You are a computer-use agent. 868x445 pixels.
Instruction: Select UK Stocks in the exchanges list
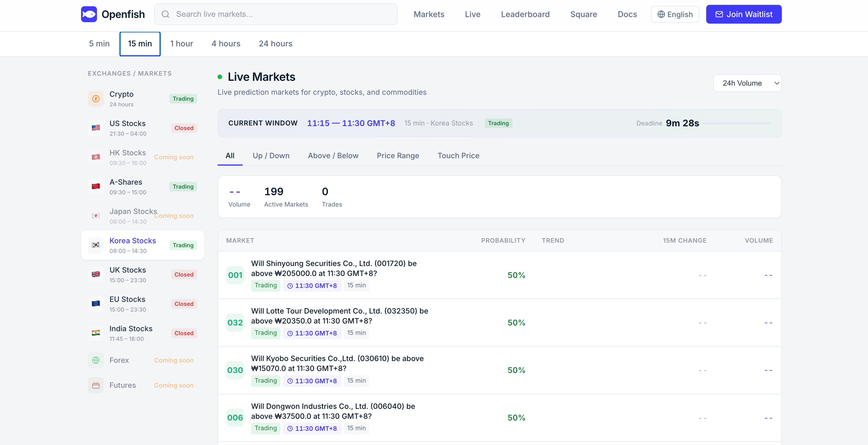[142, 275]
